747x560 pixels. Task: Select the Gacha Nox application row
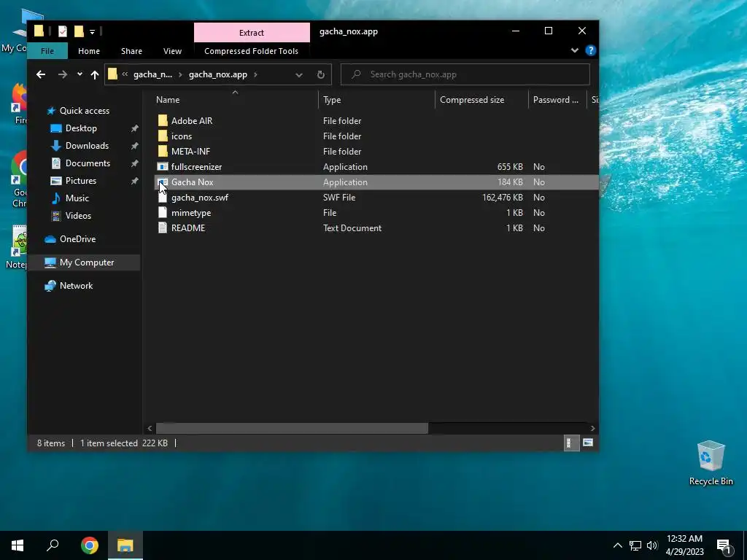[376, 182]
